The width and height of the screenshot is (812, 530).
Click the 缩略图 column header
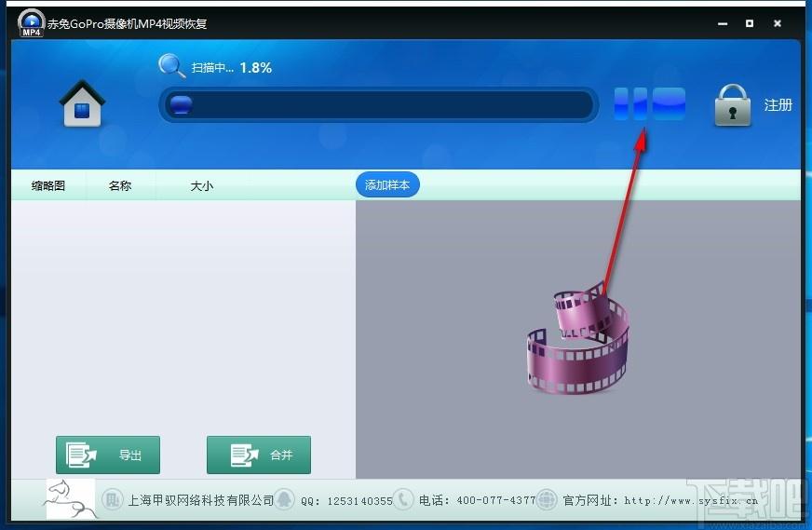click(48, 185)
